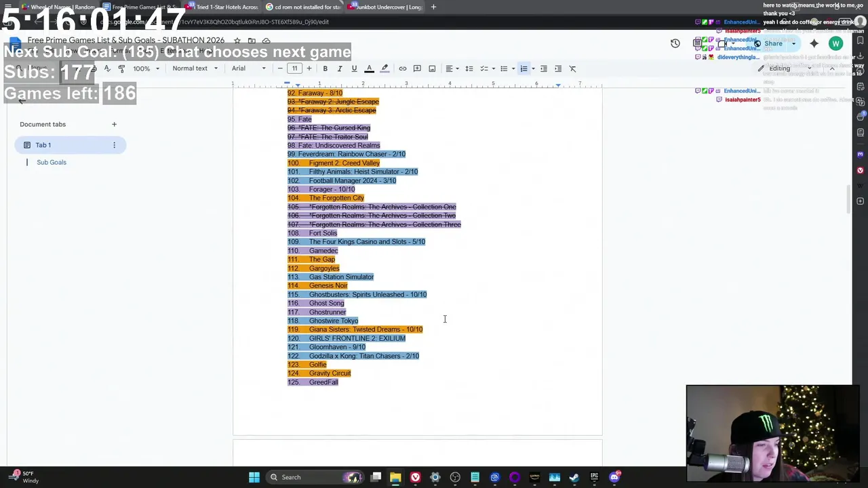The height and width of the screenshot is (488, 868).
Task: Open File Explorer from taskbar
Action: point(395,477)
